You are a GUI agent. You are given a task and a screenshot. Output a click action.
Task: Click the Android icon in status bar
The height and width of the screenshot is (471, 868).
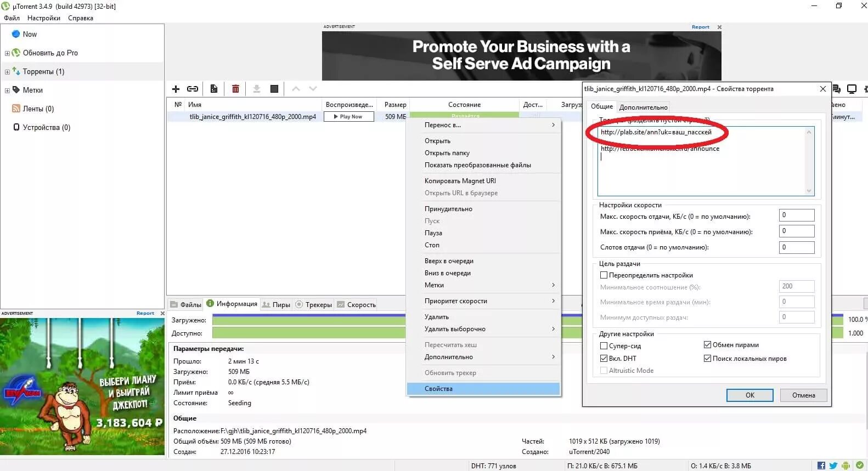846,466
